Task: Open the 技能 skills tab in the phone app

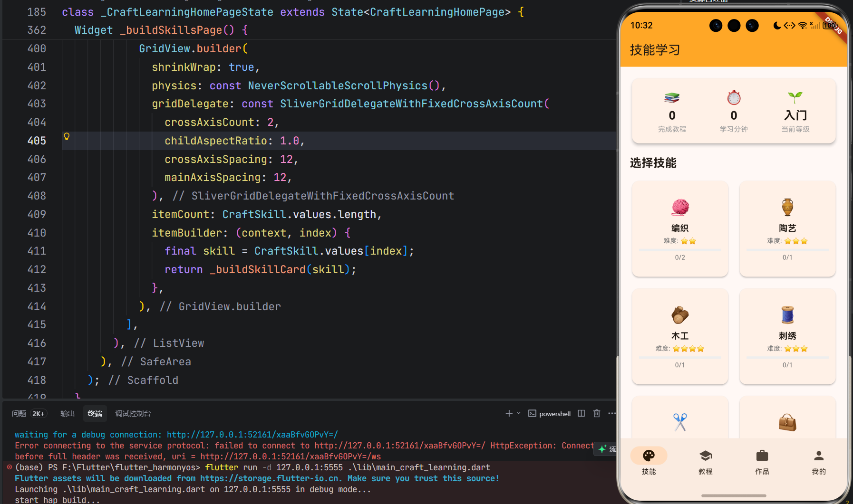Action: point(649,461)
